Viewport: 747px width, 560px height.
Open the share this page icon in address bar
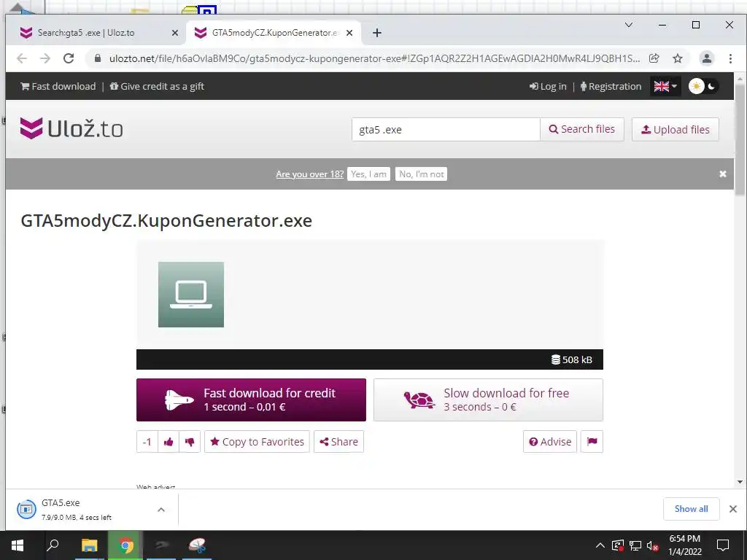tap(654, 58)
